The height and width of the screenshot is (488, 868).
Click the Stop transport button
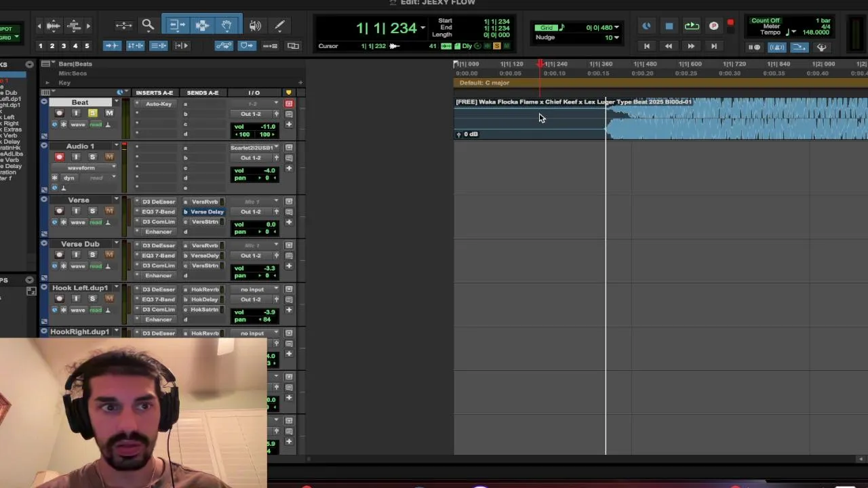pos(669,26)
